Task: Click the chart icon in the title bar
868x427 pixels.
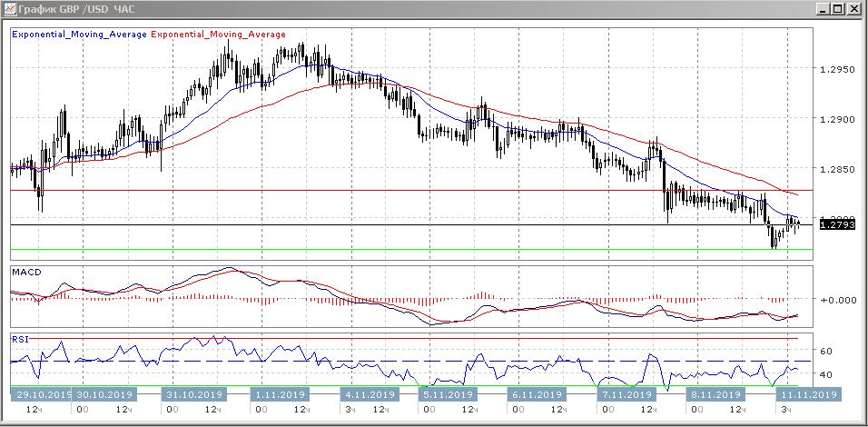Action: [9, 9]
